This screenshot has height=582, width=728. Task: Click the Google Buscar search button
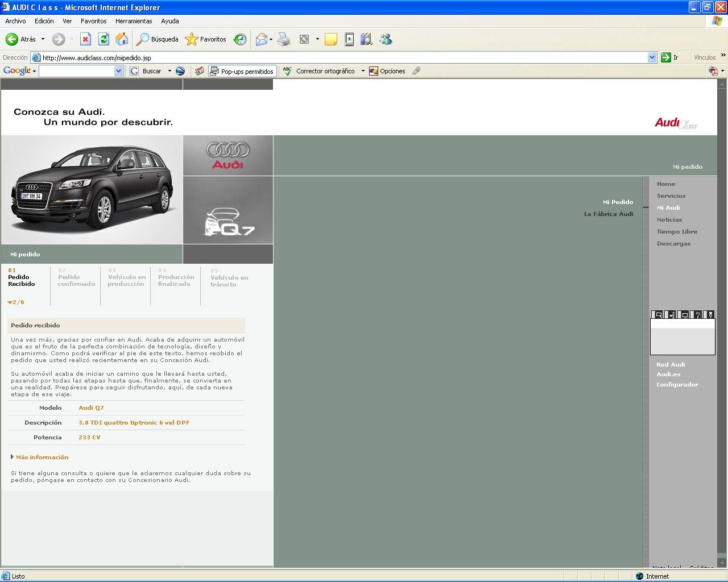click(146, 71)
